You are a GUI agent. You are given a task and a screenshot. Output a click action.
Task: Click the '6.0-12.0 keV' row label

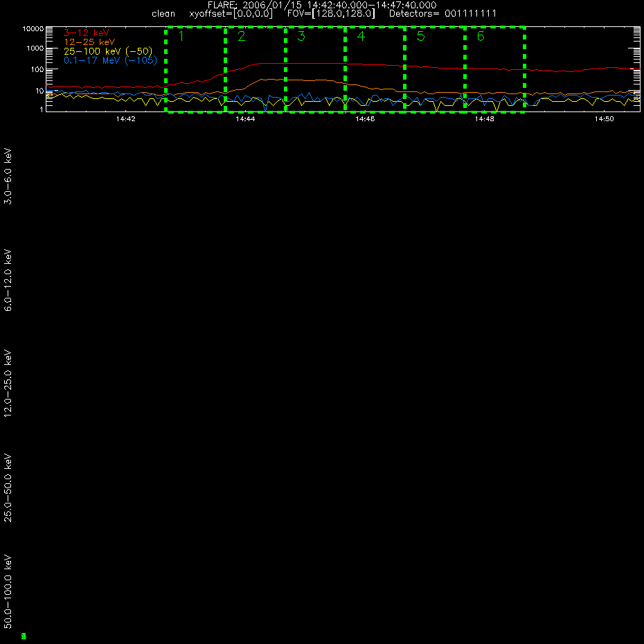8,280
